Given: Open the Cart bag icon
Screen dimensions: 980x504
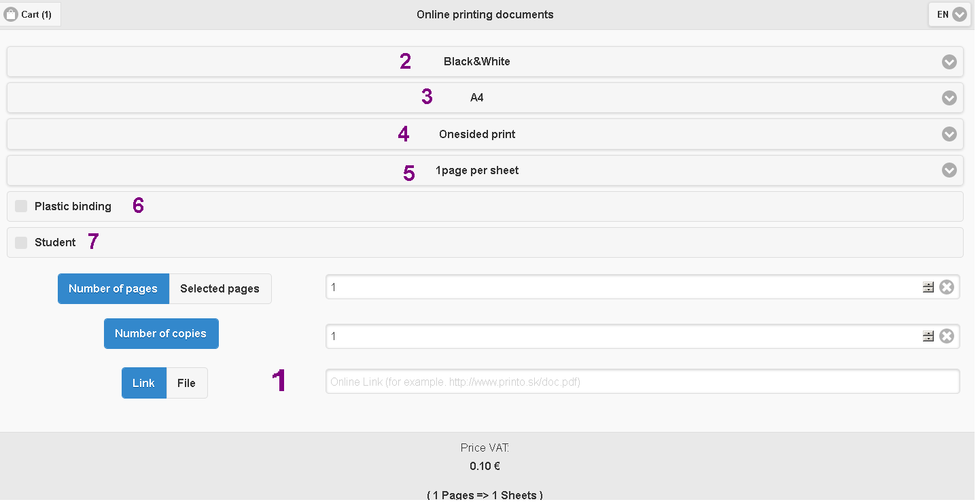Looking at the screenshot, I should 11,14.
